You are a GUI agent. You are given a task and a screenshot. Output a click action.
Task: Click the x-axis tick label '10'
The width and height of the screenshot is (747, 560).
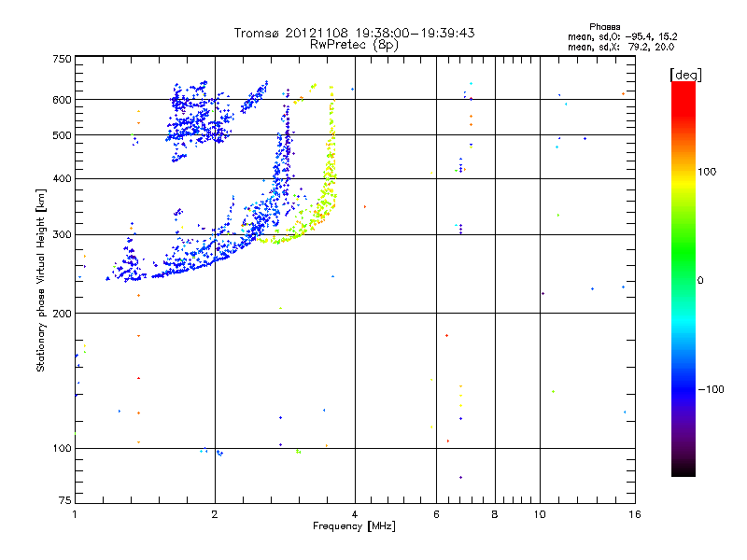(x=540, y=514)
